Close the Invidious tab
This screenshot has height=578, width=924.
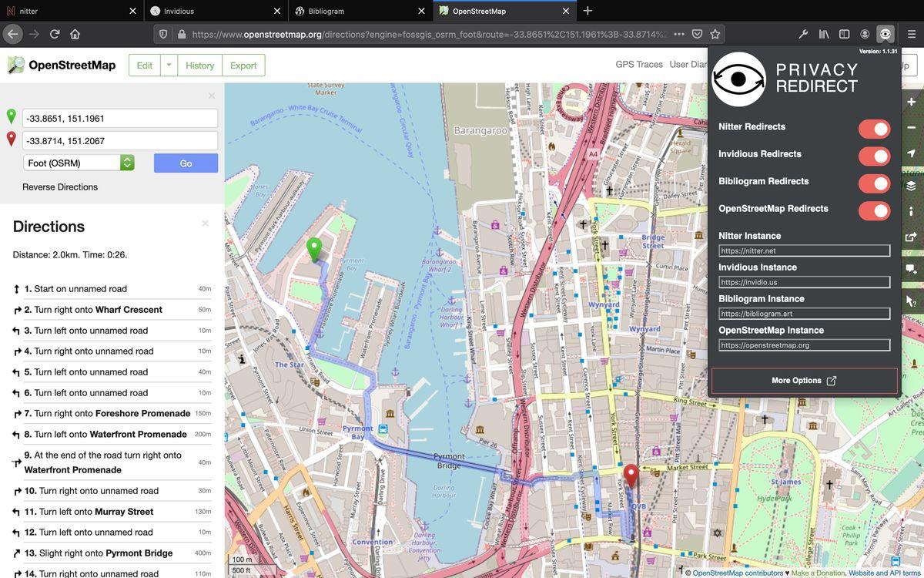click(277, 12)
